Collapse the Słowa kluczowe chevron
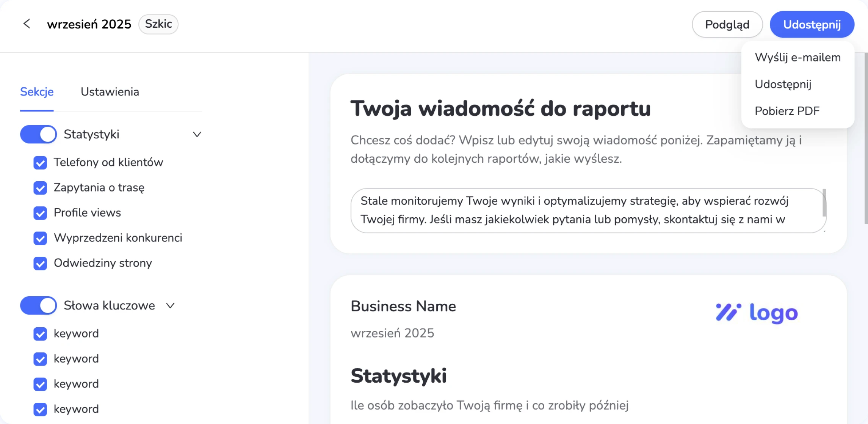 171,306
